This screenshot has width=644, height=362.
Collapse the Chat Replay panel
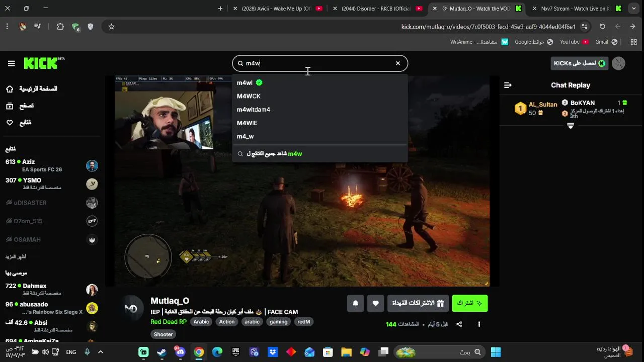click(508, 85)
